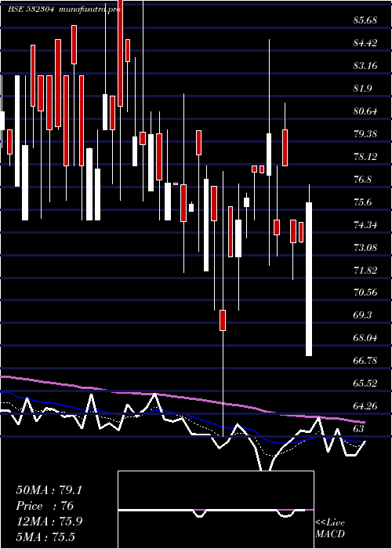Click the 83.16 price axis label
Viewport: 392px width, 549px height.
[365, 65]
